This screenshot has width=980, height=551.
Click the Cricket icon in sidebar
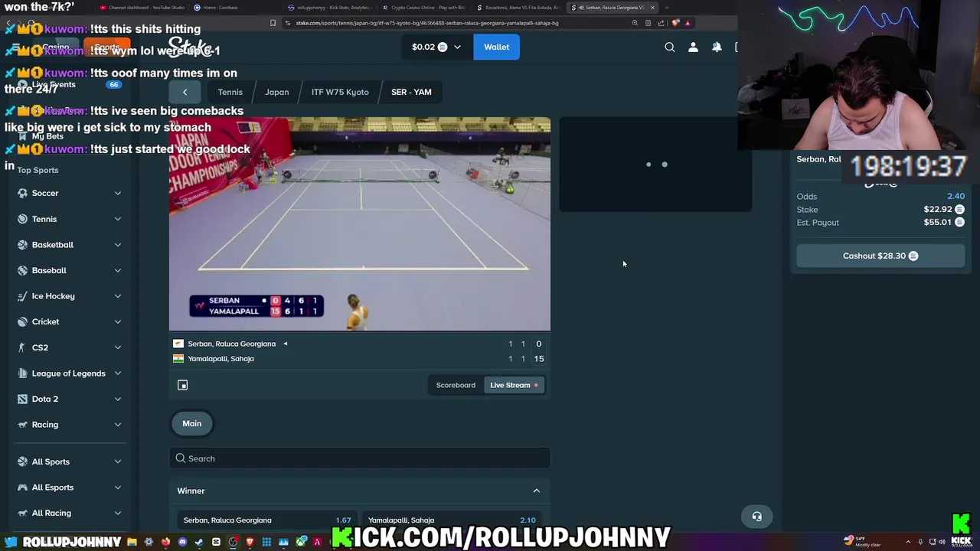click(x=23, y=321)
